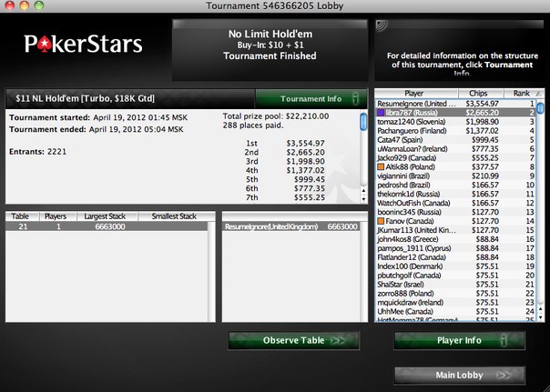Viewport: 550px width, 392px height.
Task: Click the orange marker beside Fanov
Action: [x=381, y=221]
